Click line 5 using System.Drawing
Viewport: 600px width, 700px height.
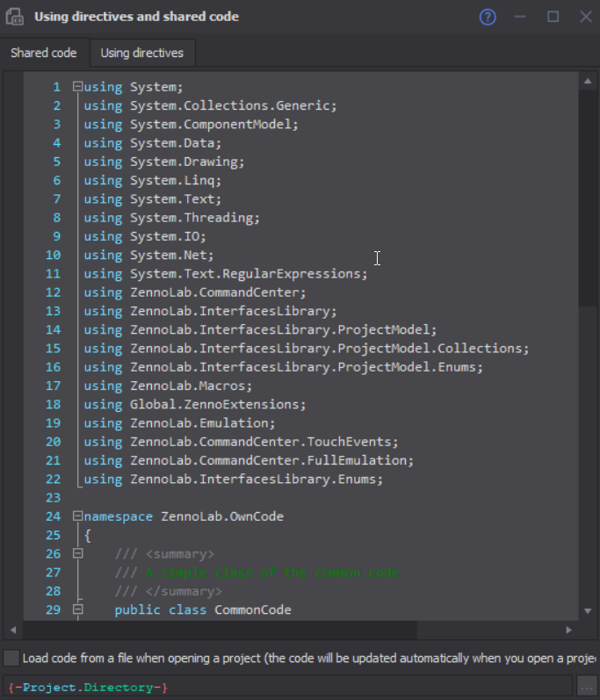point(164,162)
